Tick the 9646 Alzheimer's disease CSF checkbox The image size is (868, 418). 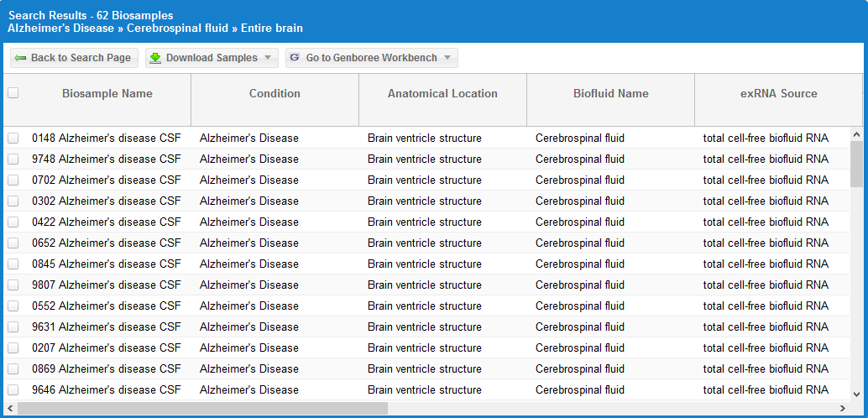[13, 389]
